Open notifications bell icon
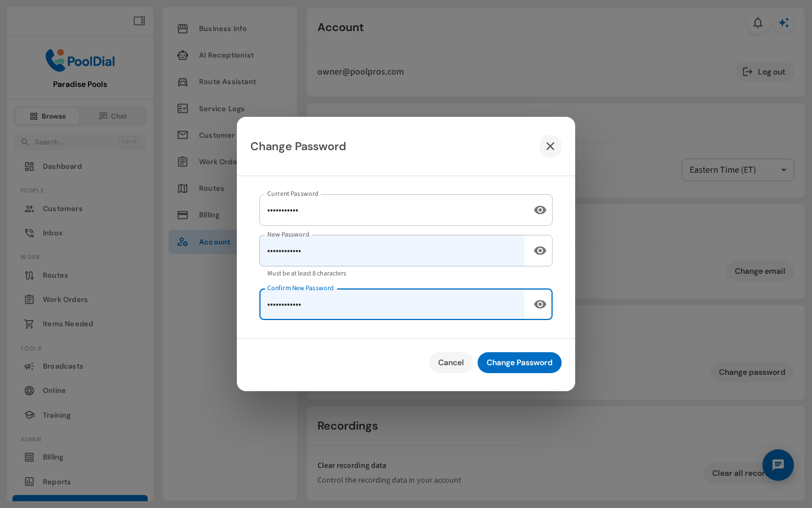812x508 pixels. [758, 23]
